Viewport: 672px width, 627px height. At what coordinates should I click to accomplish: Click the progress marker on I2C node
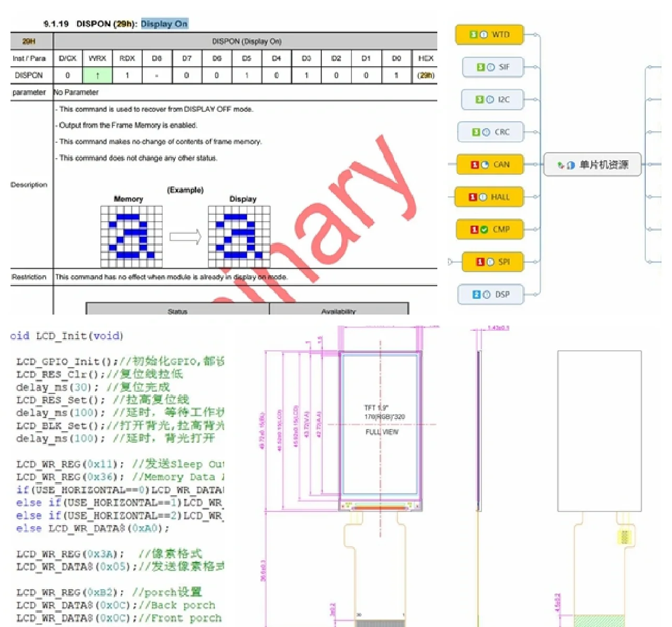pyautogui.click(x=490, y=100)
